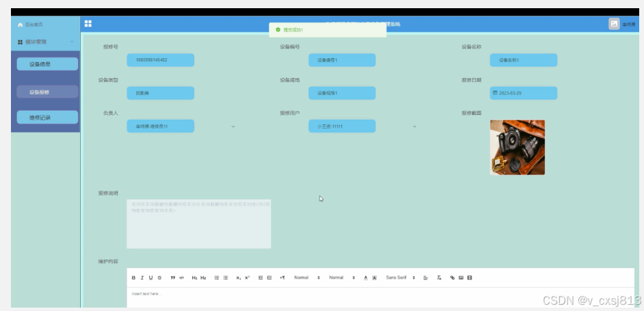Click the 报修说明 text area

click(x=198, y=224)
